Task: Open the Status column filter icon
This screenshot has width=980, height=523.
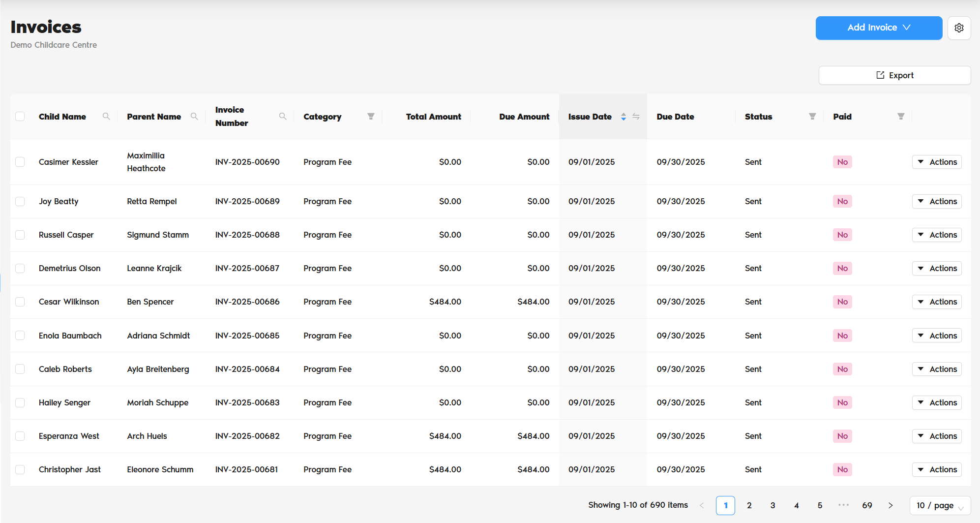Action: pos(812,117)
